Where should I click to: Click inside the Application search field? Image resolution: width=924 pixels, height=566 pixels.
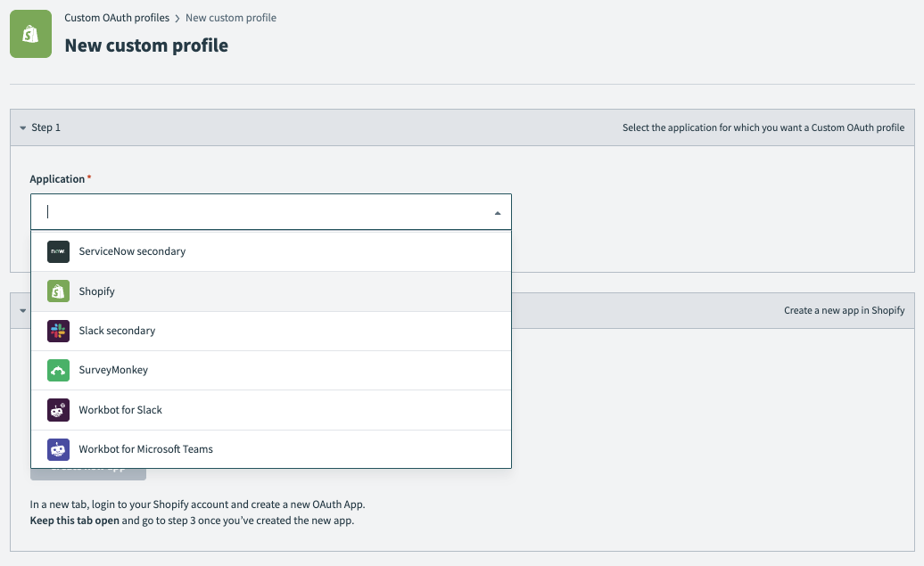point(223,211)
